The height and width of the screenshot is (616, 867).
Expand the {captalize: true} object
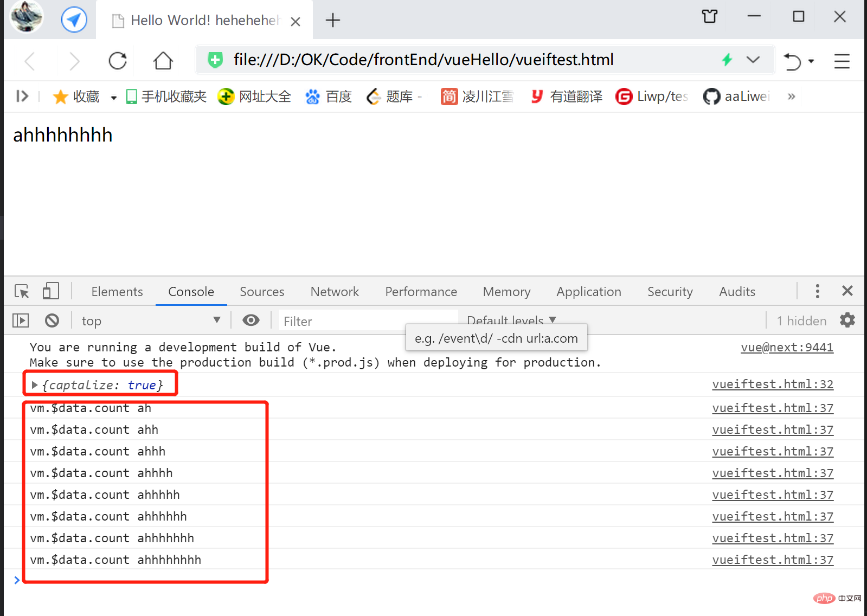tap(35, 385)
